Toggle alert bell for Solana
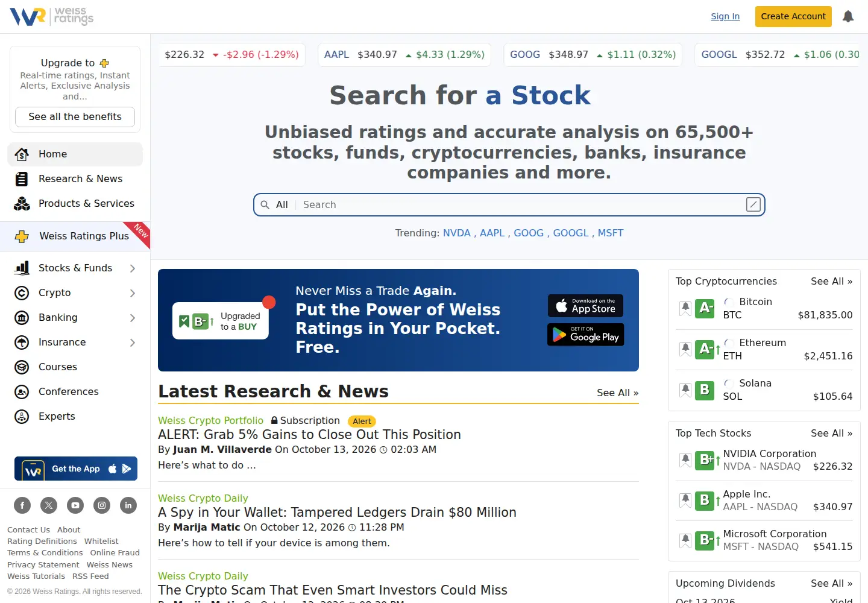This screenshot has width=868, height=603. (x=685, y=390)
